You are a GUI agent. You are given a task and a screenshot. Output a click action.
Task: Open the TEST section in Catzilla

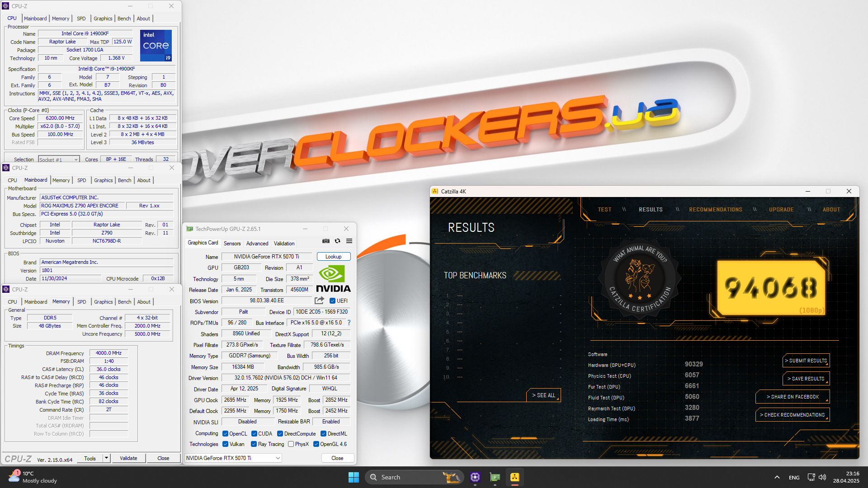point(604,210)
